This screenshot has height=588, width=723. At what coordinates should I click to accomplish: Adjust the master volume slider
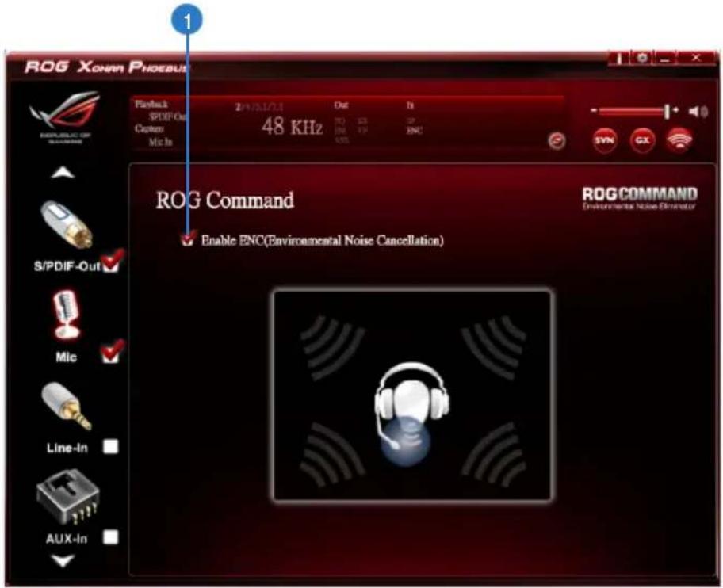(633, 111)
